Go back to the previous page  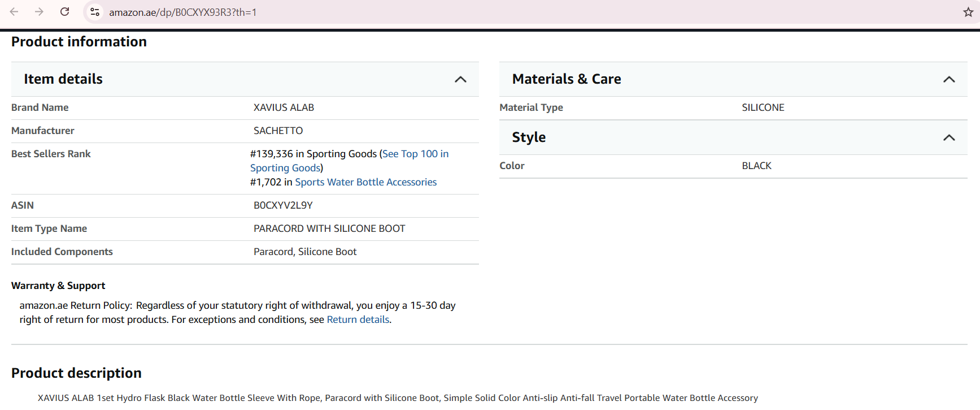click(x=14, y=12)
